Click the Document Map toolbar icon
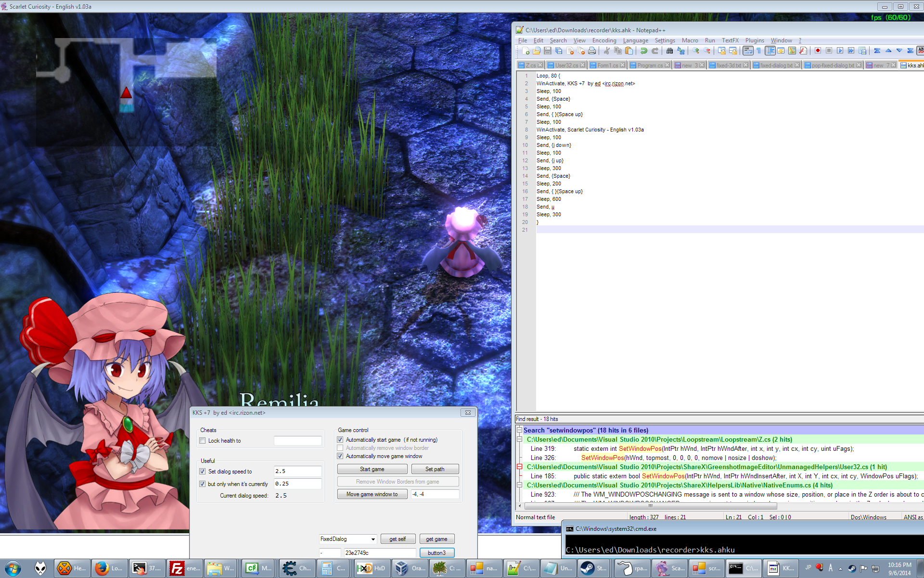Image resolution: width=924 pixels, height=578 pixels. coord(792,51)
